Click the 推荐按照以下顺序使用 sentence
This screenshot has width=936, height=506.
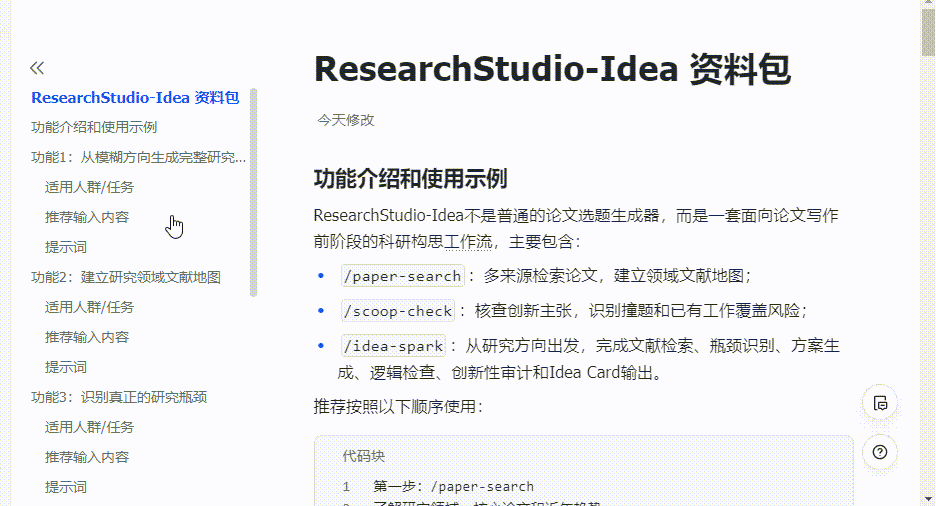tap(398, 406)
